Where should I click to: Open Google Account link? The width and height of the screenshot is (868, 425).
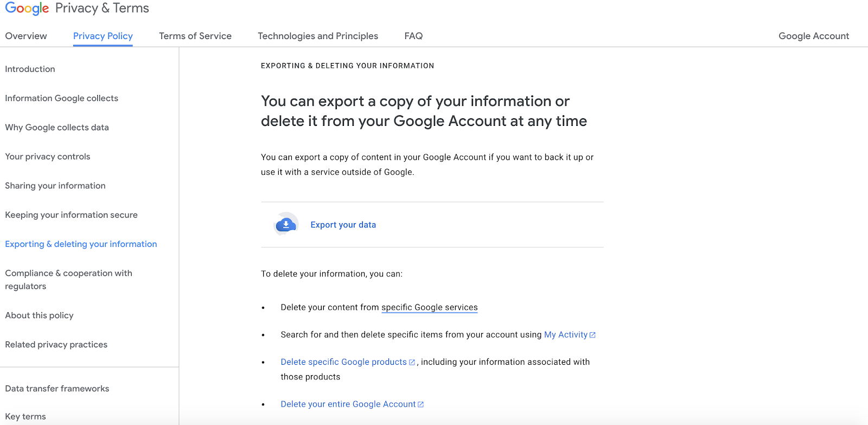pos(814,36)
